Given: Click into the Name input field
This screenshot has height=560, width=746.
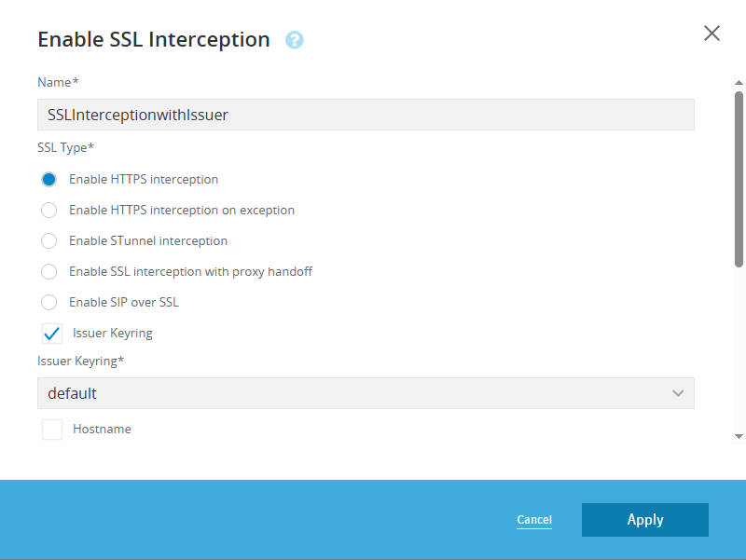Looking at the screenshot, I should (366, 115).
